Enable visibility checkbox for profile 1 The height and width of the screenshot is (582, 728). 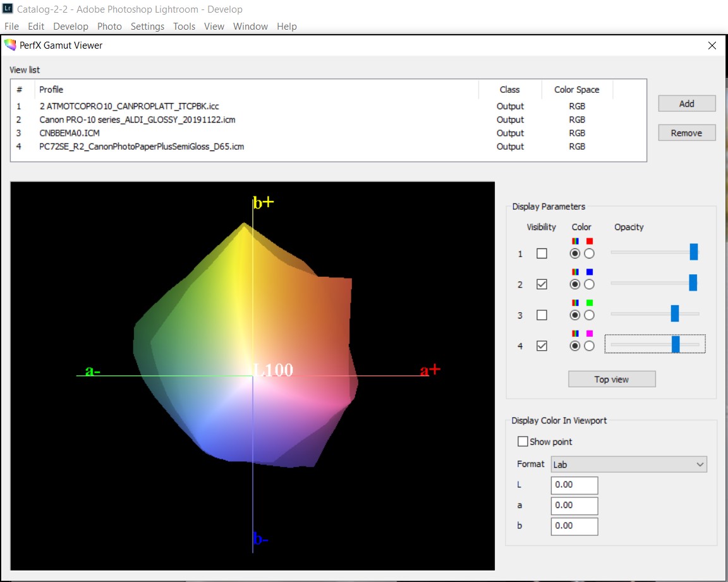point(542,253)
